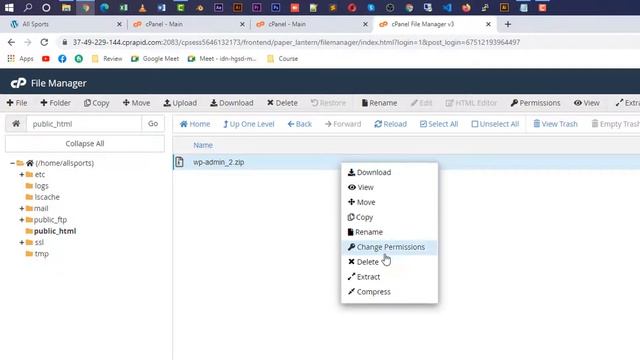Open the Windows Start menu

click(9, 7)
